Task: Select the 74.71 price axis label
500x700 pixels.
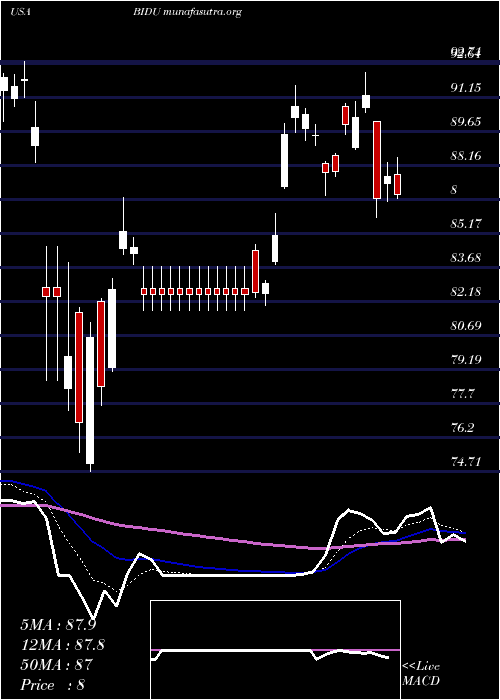Action: 466,462
